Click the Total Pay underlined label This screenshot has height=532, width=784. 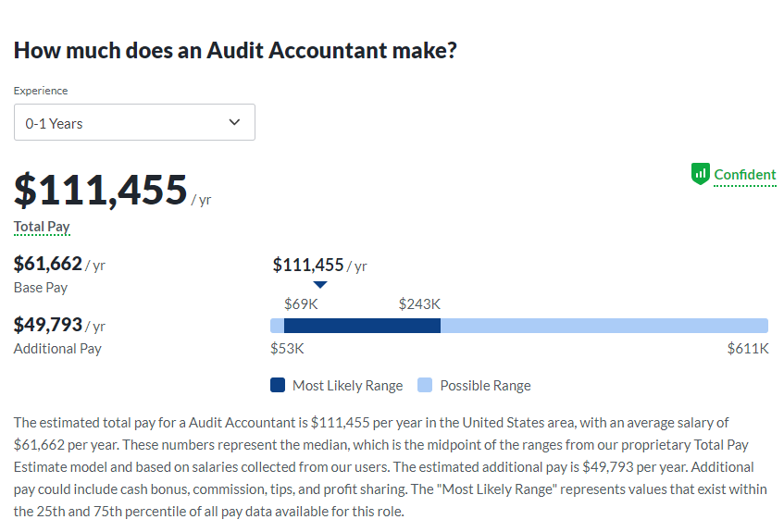click(x=42, y=227)
